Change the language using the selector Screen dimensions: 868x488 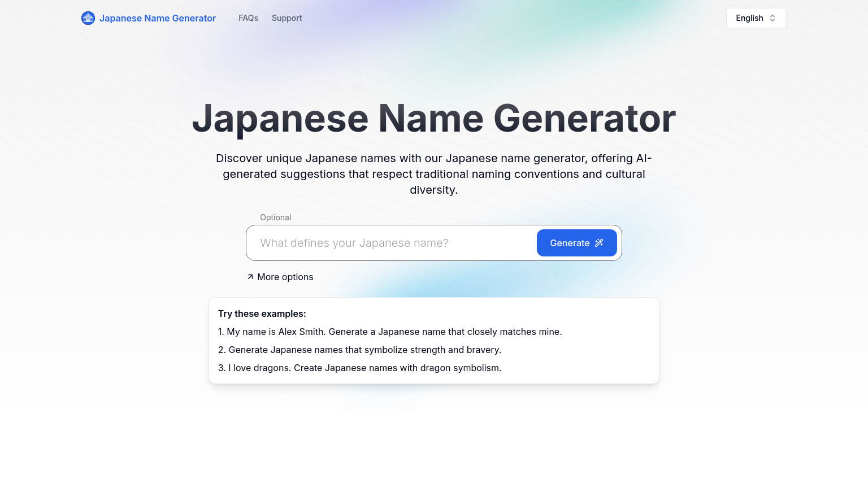point(756,18)
